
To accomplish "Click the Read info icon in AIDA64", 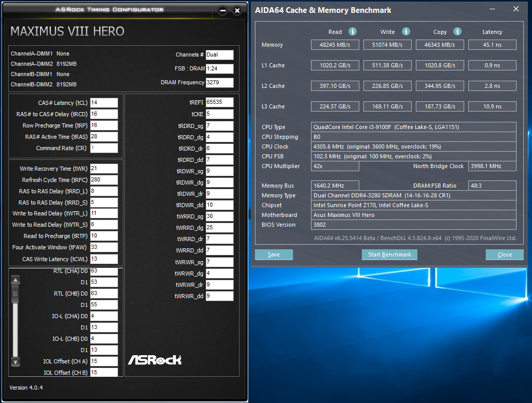I will pyautogui.click(x=353, y=31).
